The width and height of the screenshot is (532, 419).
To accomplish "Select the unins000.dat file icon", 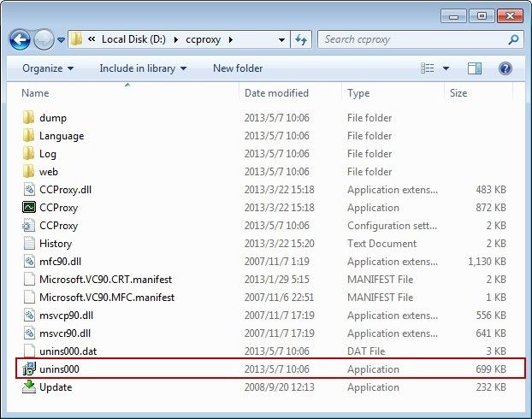I will [x=29, y=351].
